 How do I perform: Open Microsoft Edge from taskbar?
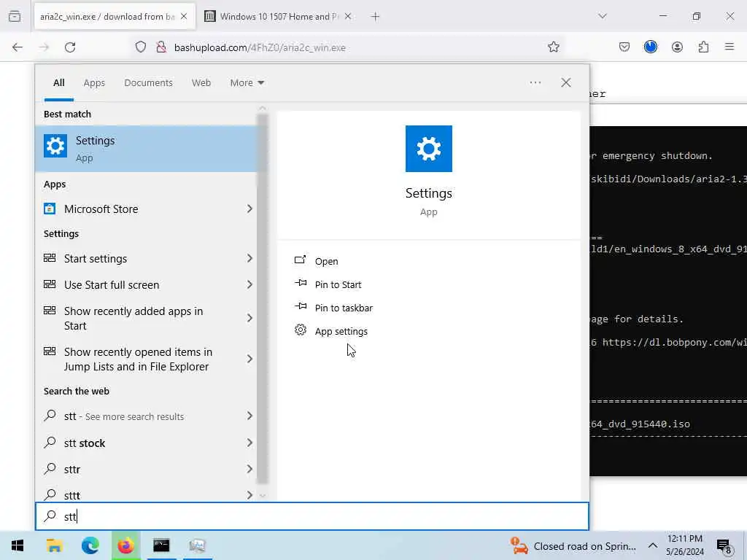(90, 545)
